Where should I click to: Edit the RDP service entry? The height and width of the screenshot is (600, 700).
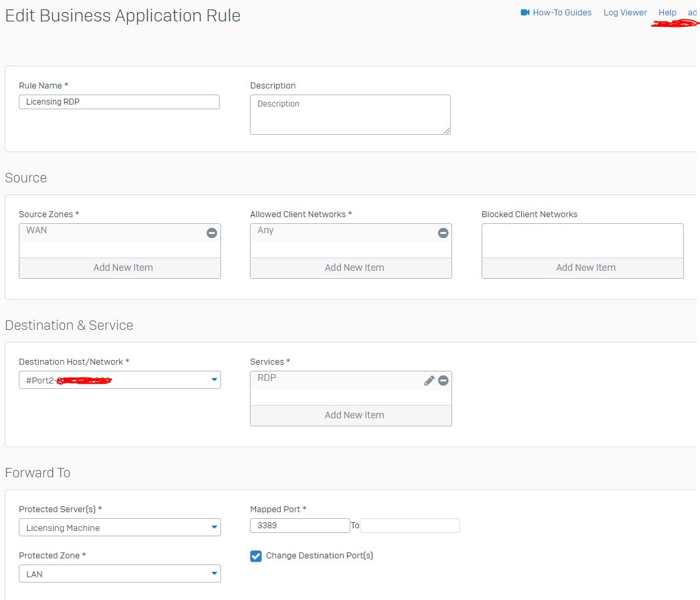(429, 381)
